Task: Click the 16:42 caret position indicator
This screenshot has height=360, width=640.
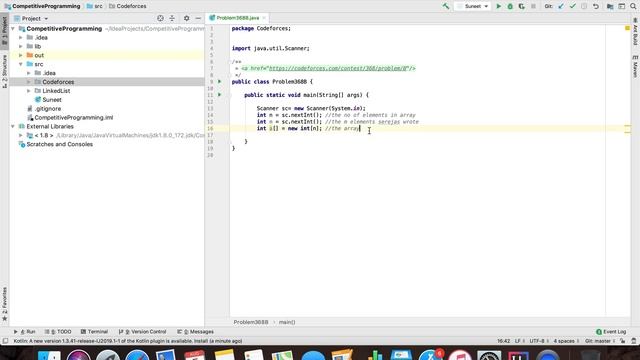Action: (503, 341)
